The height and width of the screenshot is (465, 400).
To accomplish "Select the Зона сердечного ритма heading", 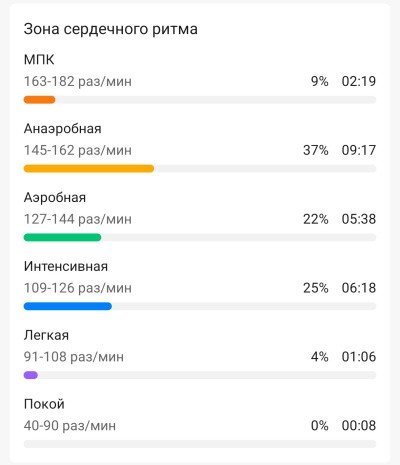I will (x=111, y=29).
